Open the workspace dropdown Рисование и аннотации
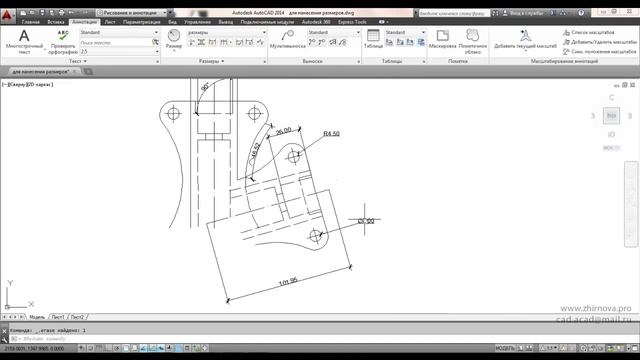Image resolution: width=640 pixels, height=360 pixels. click(x=132, y=13)
